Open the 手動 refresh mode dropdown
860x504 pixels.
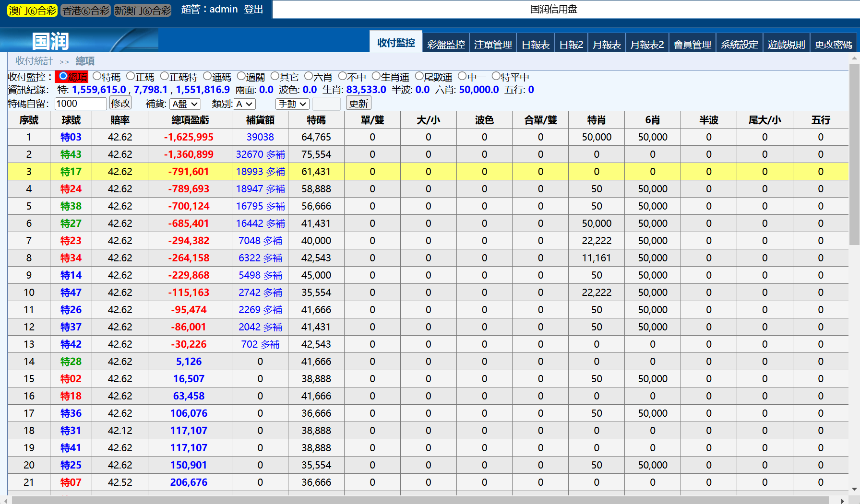(x=292, y=104)
